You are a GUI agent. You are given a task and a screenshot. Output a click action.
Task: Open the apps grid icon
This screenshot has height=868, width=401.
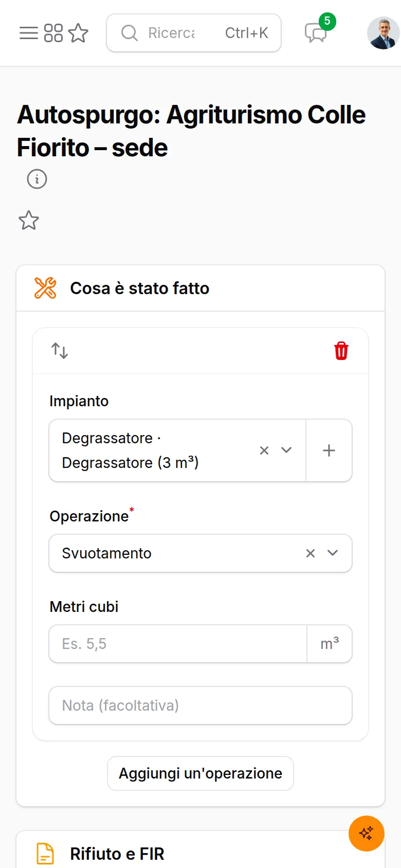[53, 33]
